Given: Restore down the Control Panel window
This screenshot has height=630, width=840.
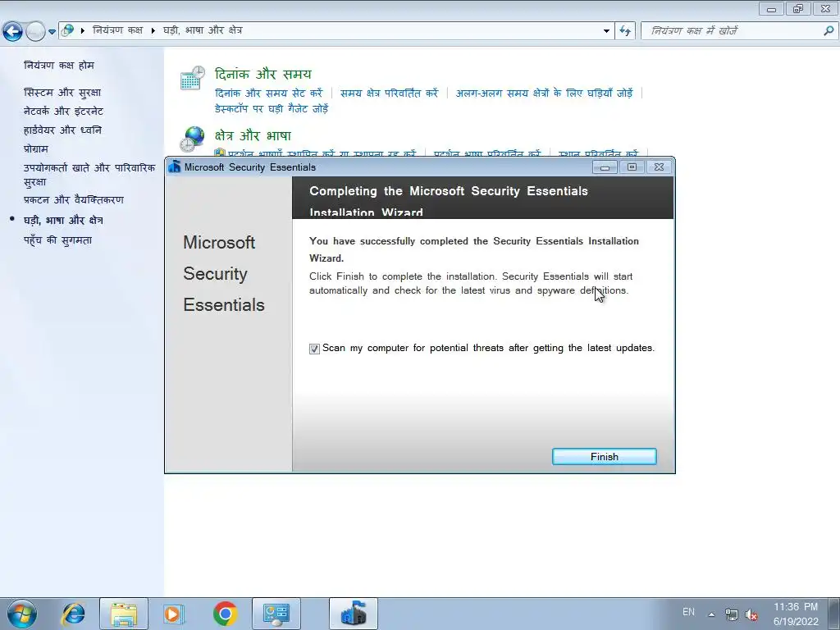Looking at the screenshot, I should [x=798, y=8].
